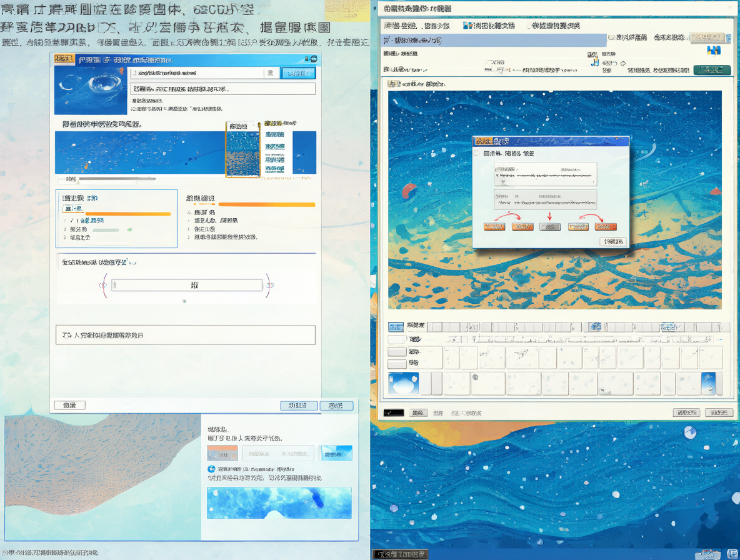Click the gray progress bar below the banner
The height and width of the screenshot is (560, 740).
pos(117,179)
